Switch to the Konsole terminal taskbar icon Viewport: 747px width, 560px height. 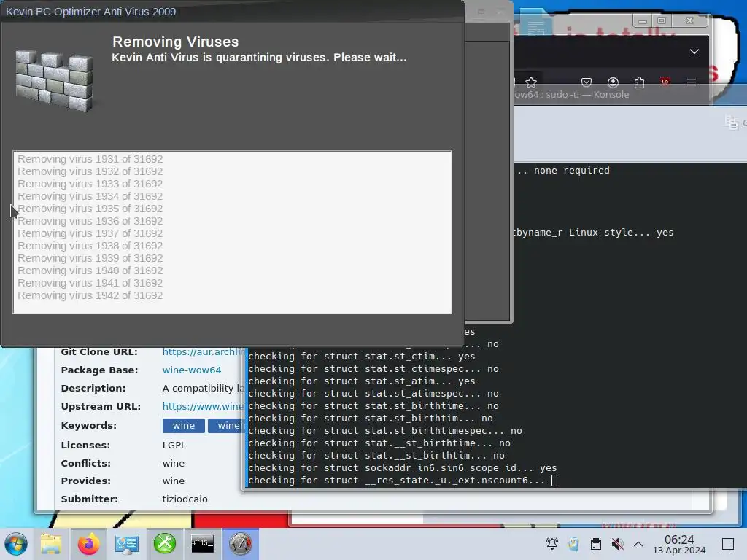[203, 544]
